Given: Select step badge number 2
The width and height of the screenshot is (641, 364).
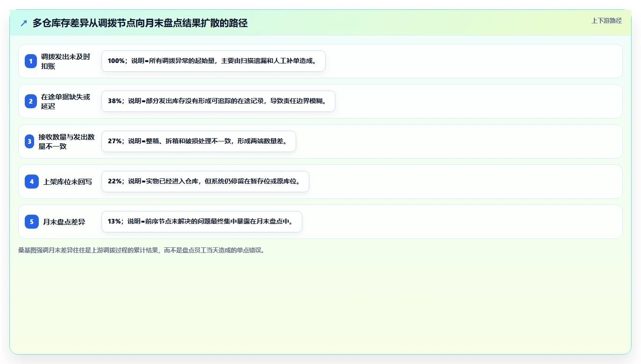Looking at the screenshot, I should (31, 101).
